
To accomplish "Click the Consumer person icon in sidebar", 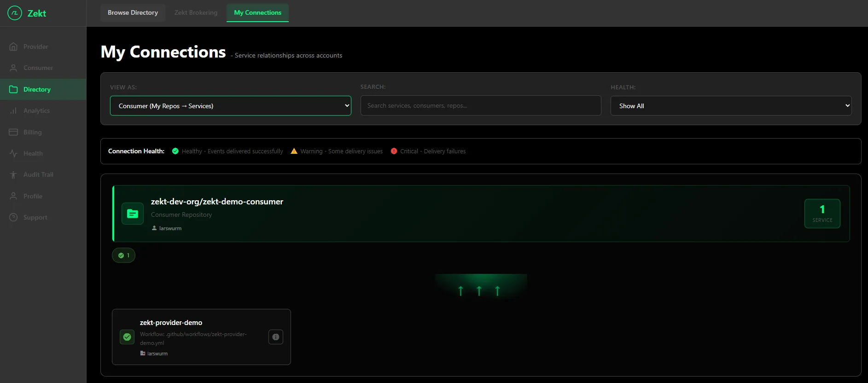I will point(13,68).
